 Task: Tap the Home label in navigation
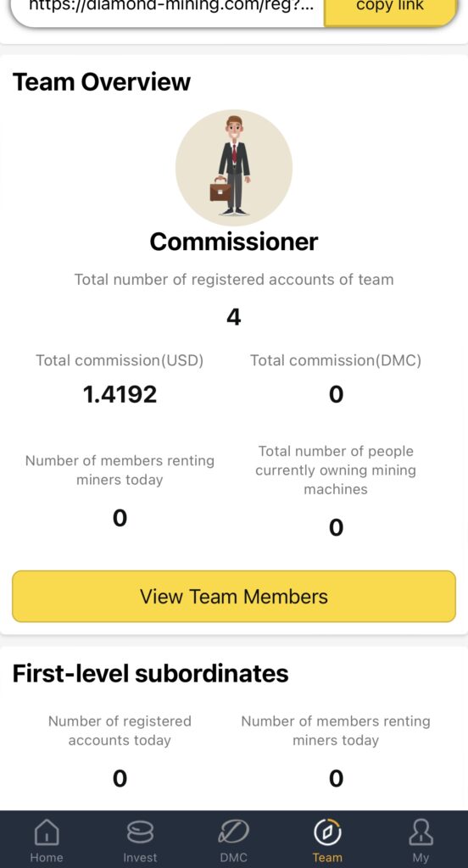tap(47, 858)
